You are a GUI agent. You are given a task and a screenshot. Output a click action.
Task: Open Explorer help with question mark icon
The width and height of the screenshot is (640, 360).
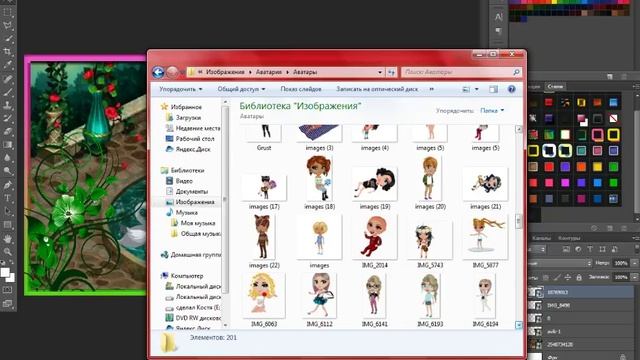[x=511, y=89]
